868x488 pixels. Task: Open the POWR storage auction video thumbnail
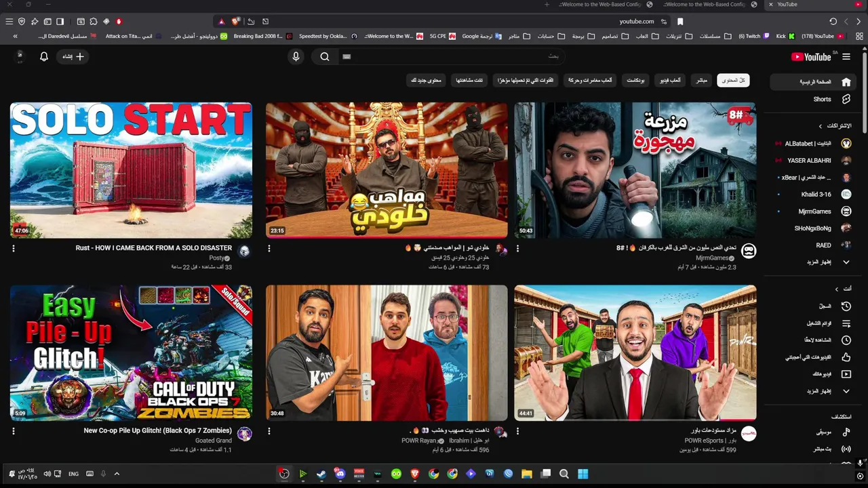[x=635, y=352]
